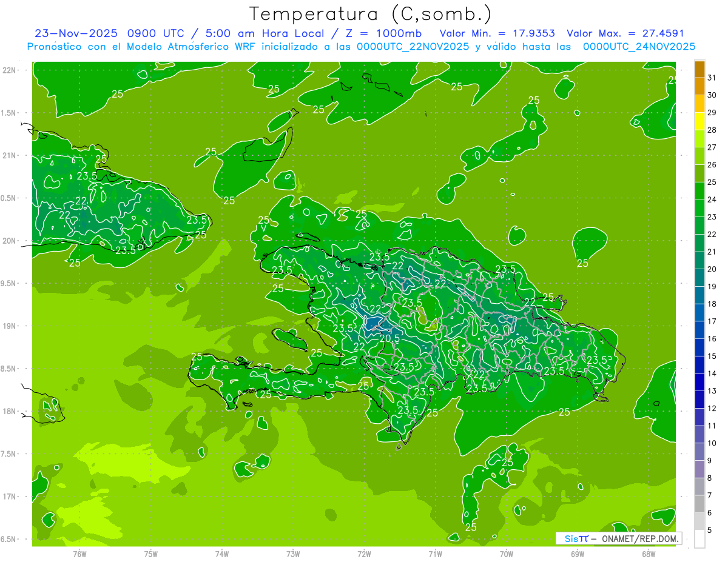The image size is (728, 562).
Task: Click the legend swatch between 24 and 25
Action: [x=699, y=191]
